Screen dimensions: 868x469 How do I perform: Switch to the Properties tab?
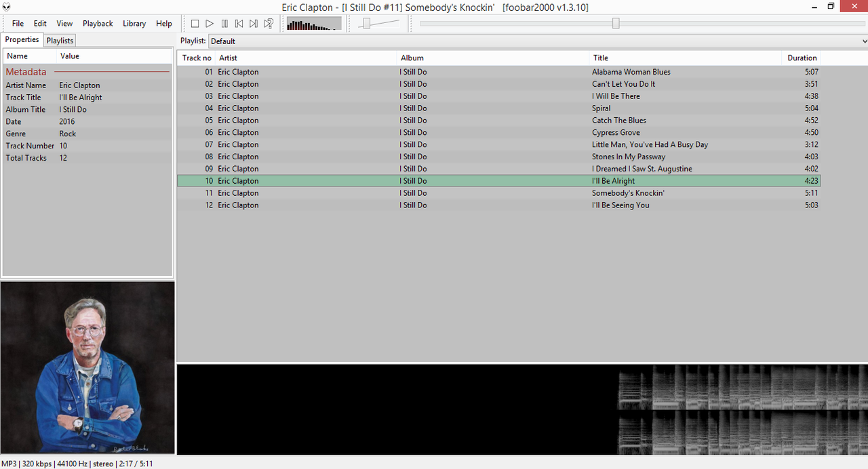(x=22, y=39)
